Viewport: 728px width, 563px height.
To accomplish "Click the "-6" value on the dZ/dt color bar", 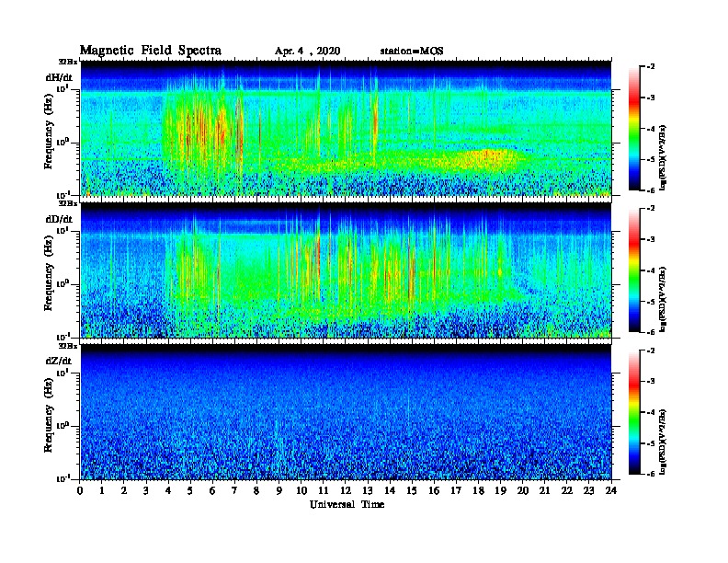I will point(651,475).
